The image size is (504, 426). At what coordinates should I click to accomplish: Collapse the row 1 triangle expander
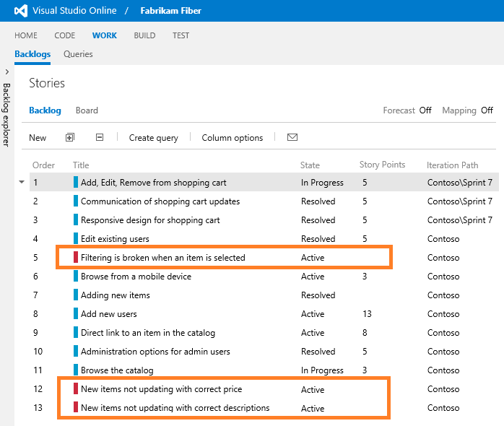tap(22, 182)
